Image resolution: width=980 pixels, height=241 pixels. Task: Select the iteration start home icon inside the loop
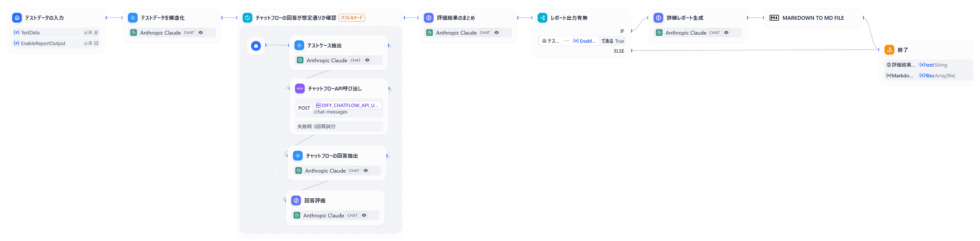tap(256, 46)
